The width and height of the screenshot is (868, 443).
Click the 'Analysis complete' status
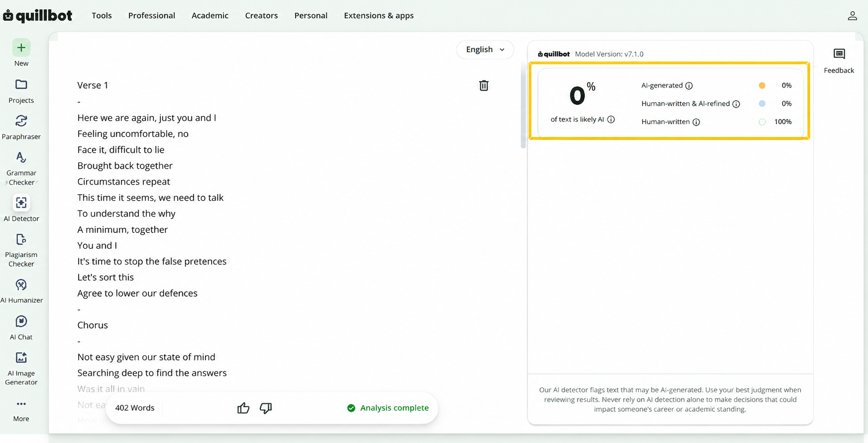coord(388,408)
